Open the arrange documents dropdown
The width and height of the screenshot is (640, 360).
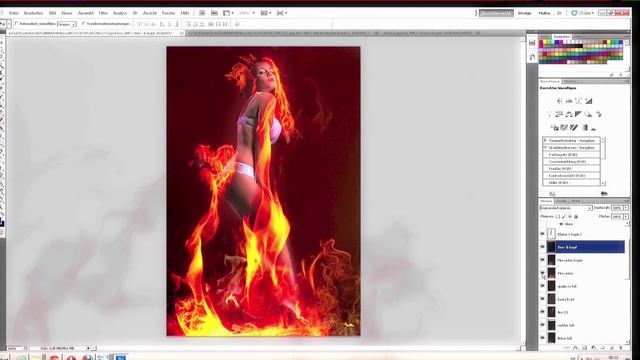266,13
